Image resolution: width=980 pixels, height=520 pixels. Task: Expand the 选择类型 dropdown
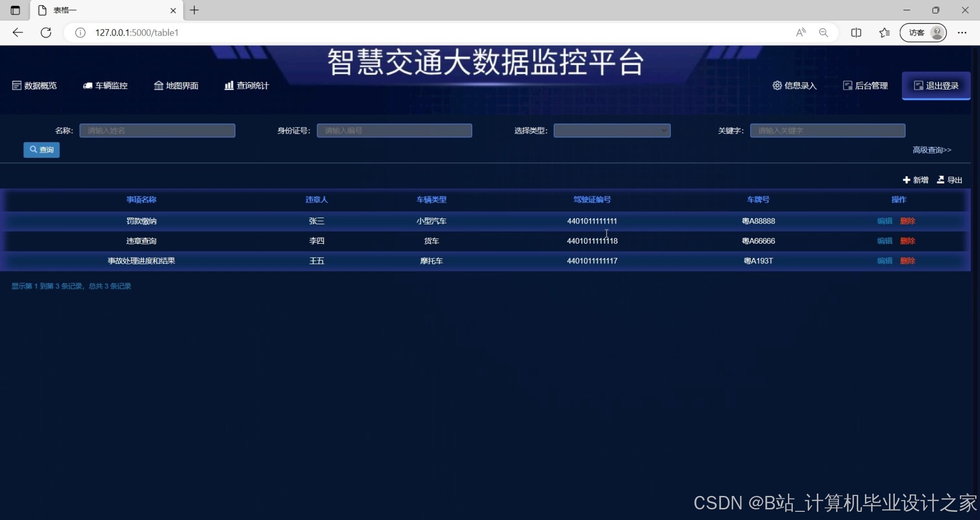[612, 130]
